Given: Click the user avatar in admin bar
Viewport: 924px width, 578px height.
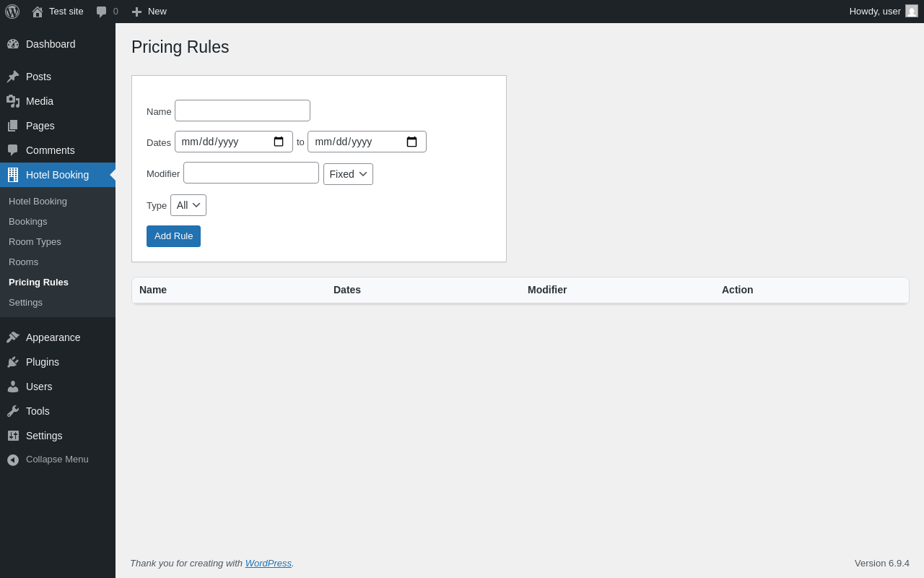Looking at the screenshot, I should coord(912,11).
